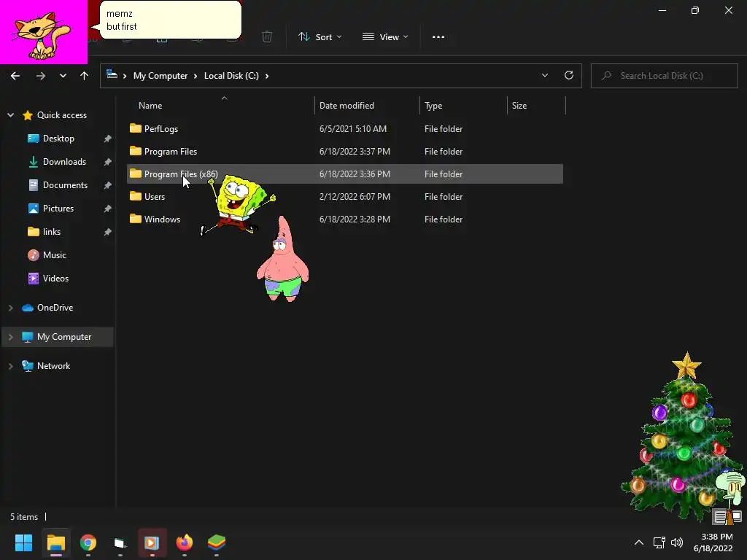The image size is (747, 560).
Task: Refresh the Local Disk (C:) view
Action: (569, 75)
